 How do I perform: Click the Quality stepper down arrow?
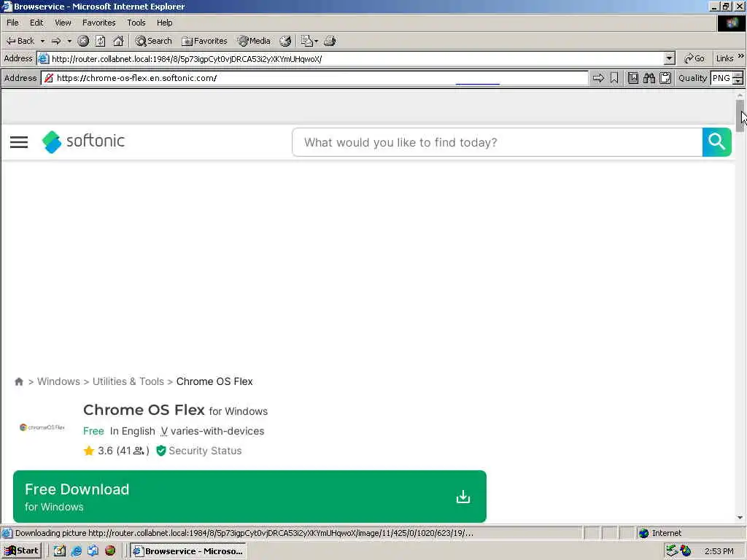738,82
